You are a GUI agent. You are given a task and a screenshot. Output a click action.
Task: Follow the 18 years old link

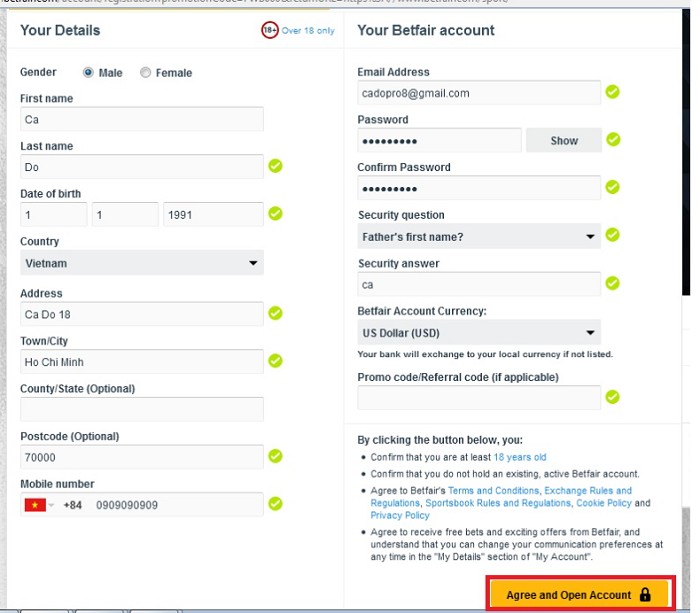520,457
